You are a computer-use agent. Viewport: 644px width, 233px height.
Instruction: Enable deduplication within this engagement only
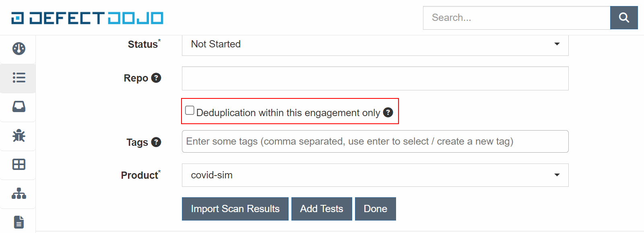click(x=190, y=110)
